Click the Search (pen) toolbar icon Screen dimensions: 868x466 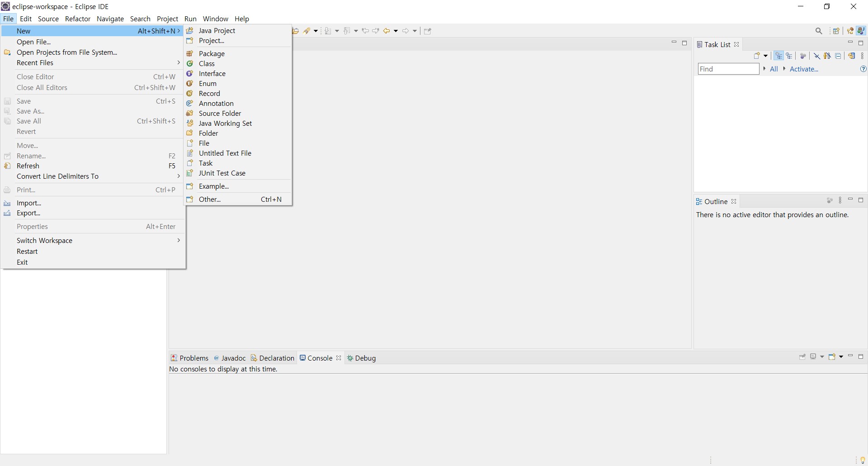307,31
